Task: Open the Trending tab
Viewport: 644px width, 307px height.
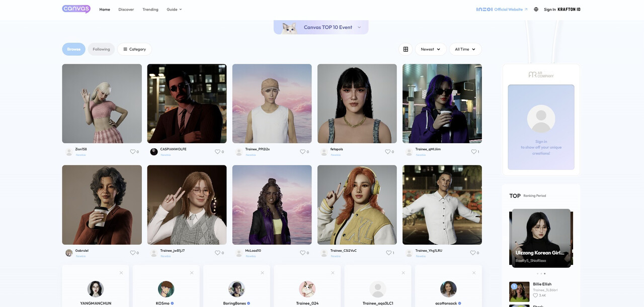Action: pyautogui.click(x=150, y=10)
